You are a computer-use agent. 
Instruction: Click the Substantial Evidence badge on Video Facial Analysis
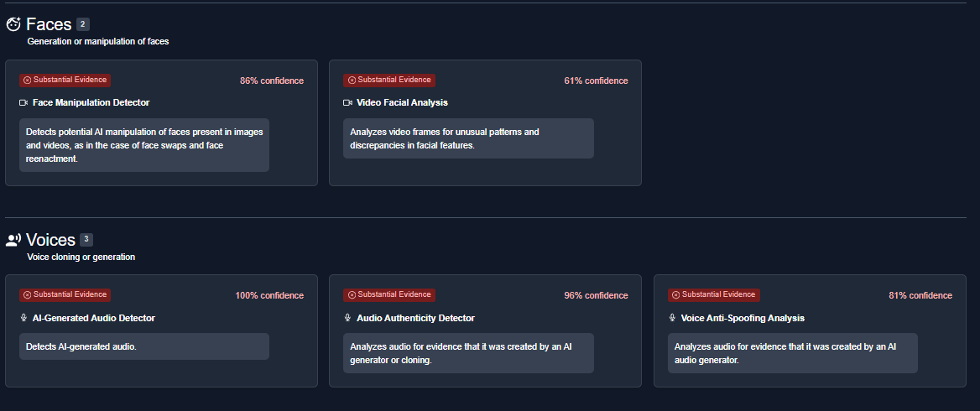(389, 80)
